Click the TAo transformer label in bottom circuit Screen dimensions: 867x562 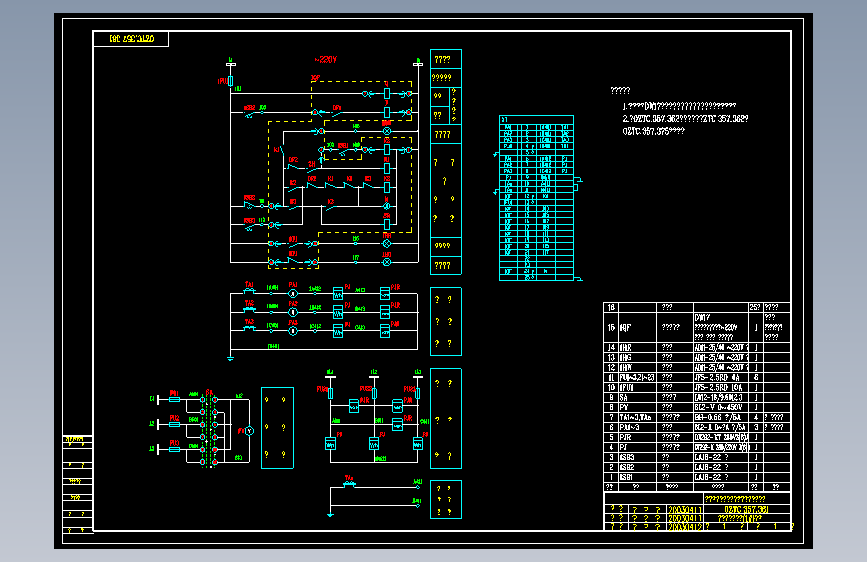tap(349, 478)
